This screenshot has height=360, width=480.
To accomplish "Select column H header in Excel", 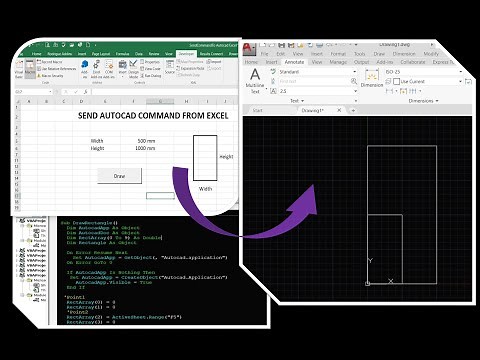I will (186, 101).
